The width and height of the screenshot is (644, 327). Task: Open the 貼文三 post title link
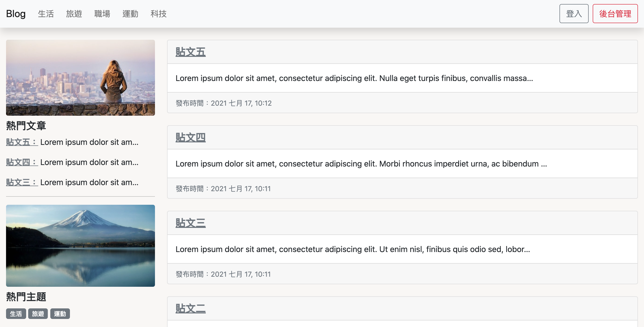190,223
